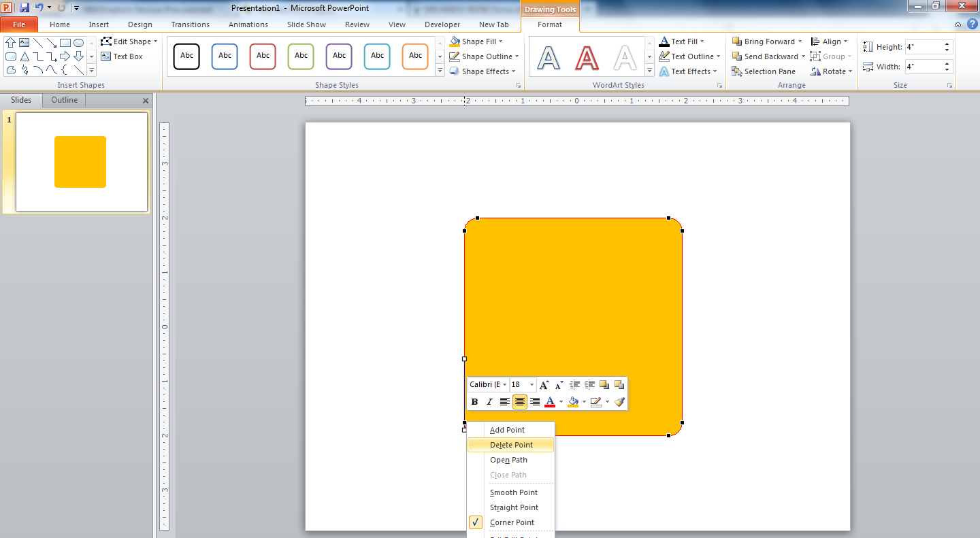This screenshot has height=538, width=980.
Task: Toggle Center alignment in mini toolbar
Action: click(520, 402)
